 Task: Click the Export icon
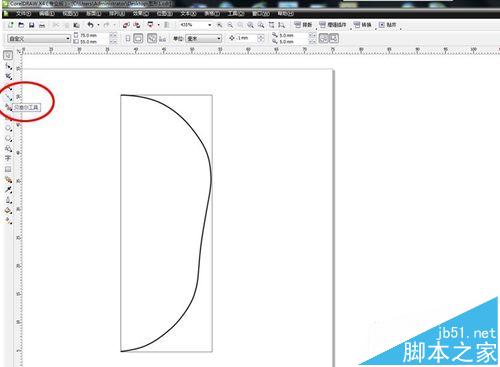[x=137, y=25]
